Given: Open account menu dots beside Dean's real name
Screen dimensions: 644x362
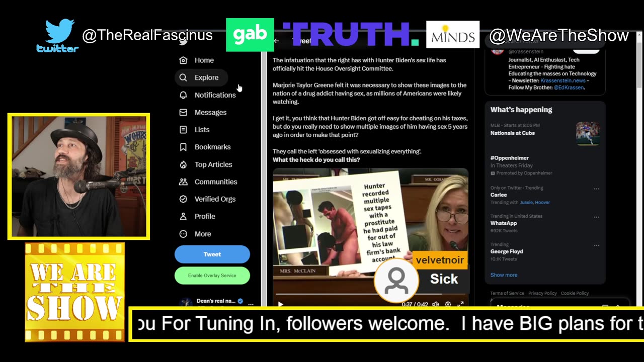Looking at the screenshot, I should pos(251,304).
